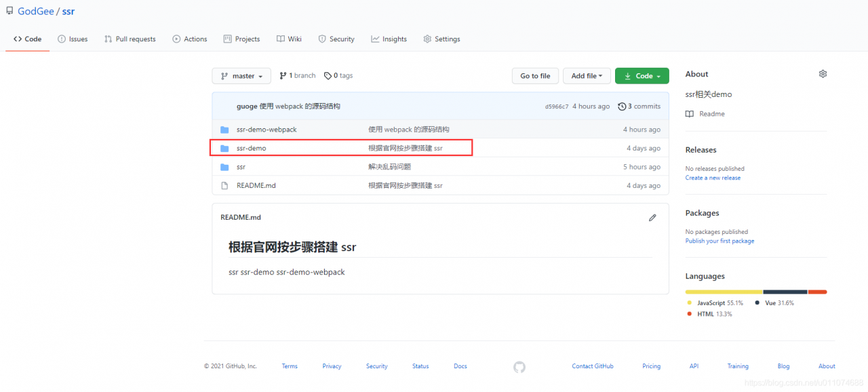Open the ssr-demo folder
The image size is (868, 392).
252,148
